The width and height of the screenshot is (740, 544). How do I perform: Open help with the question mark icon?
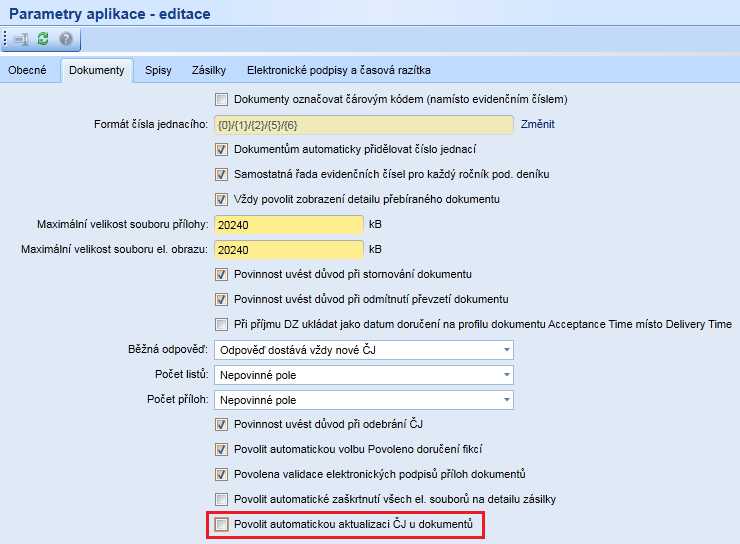click(x=66, y=39)
